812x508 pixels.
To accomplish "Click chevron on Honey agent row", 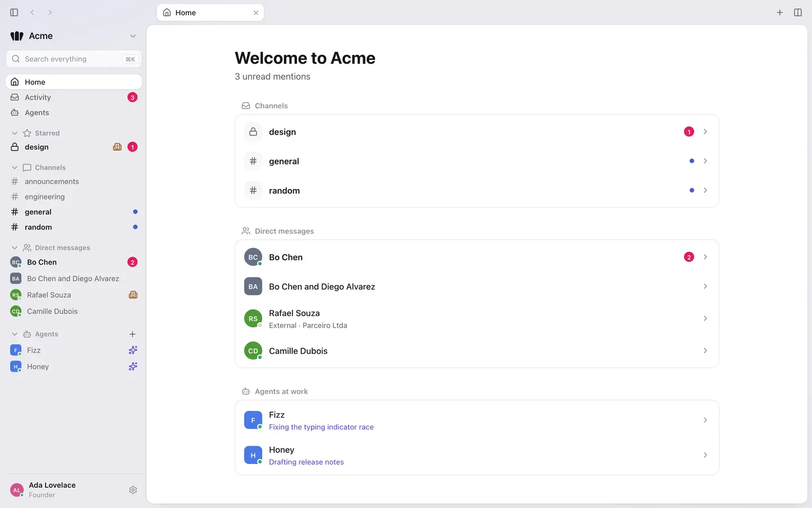I will coord(705,455).
